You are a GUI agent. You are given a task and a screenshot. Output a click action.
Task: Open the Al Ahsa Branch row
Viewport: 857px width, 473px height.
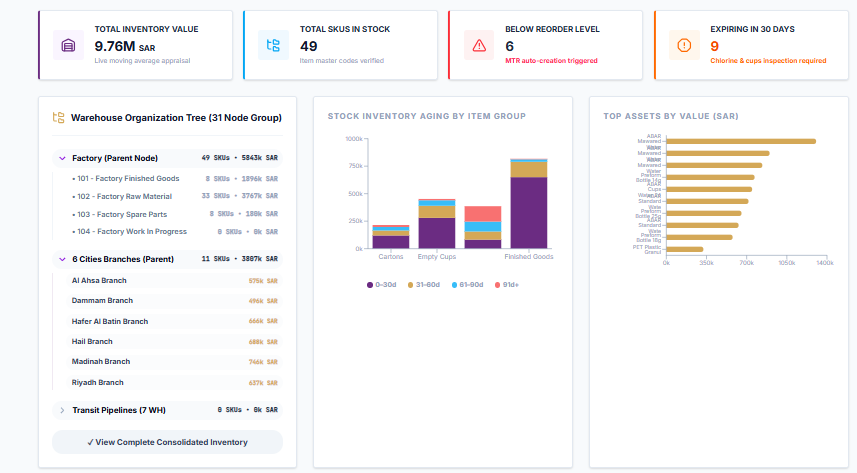coord(172,281)
